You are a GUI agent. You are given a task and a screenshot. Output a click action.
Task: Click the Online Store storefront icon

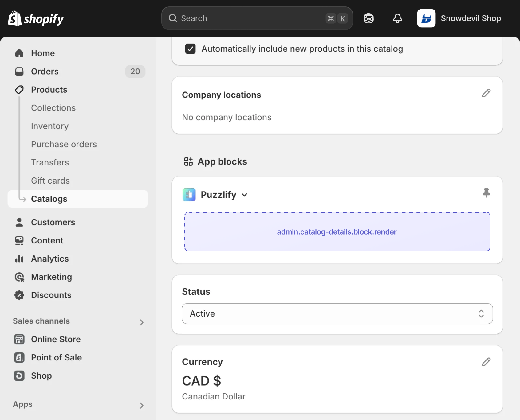pos(19,339)
